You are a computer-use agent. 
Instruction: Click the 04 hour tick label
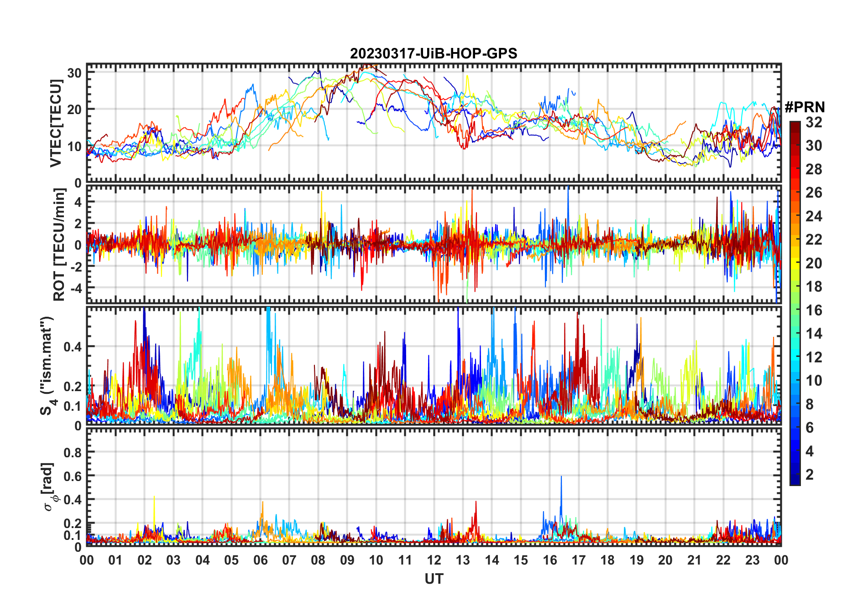click(x=203, y=560)
